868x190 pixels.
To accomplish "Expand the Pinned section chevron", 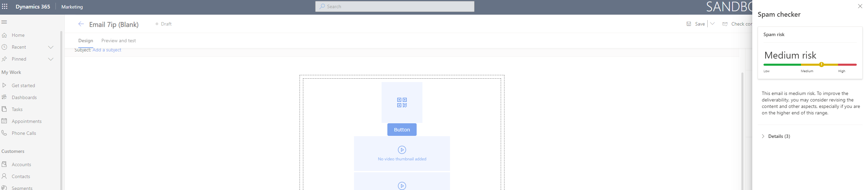I will point(51,59).
